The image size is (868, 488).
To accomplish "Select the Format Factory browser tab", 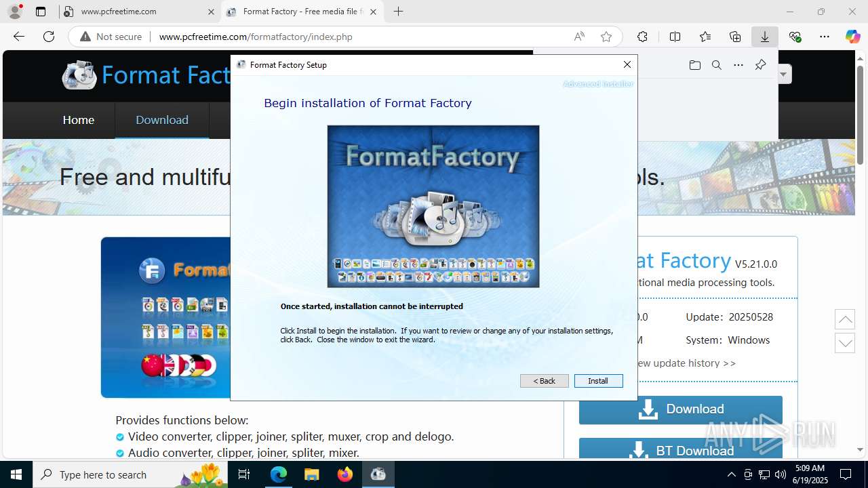I will click(x=302, y=12).
